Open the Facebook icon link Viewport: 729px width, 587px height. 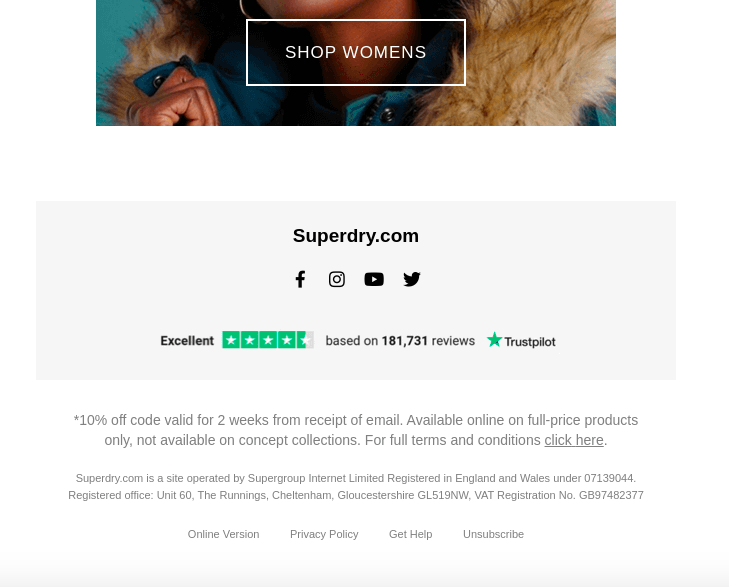pyautogui.click(x=300, y=279)
